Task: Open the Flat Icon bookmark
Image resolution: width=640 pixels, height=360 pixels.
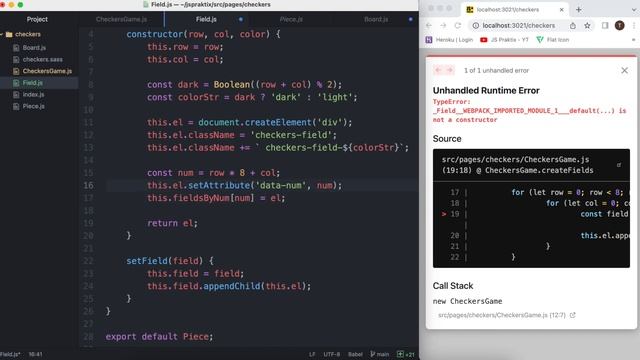Action: pyautogui.click(x=553, y=40)
